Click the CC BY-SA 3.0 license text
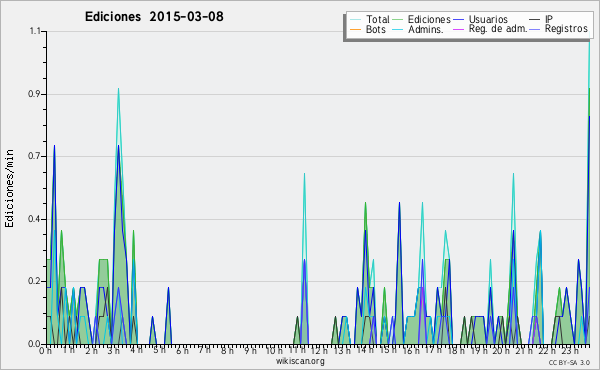The height and width of the screenshot is (370, 600). click(569, 363)
